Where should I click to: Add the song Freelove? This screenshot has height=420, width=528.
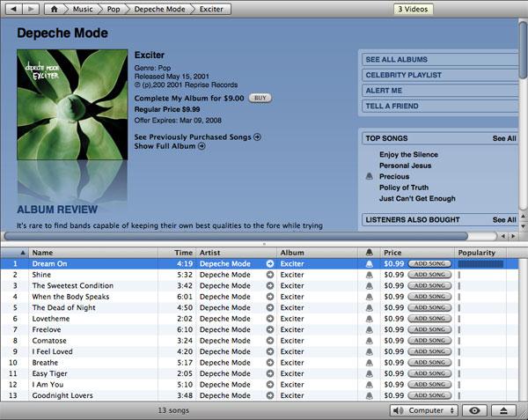429,329
